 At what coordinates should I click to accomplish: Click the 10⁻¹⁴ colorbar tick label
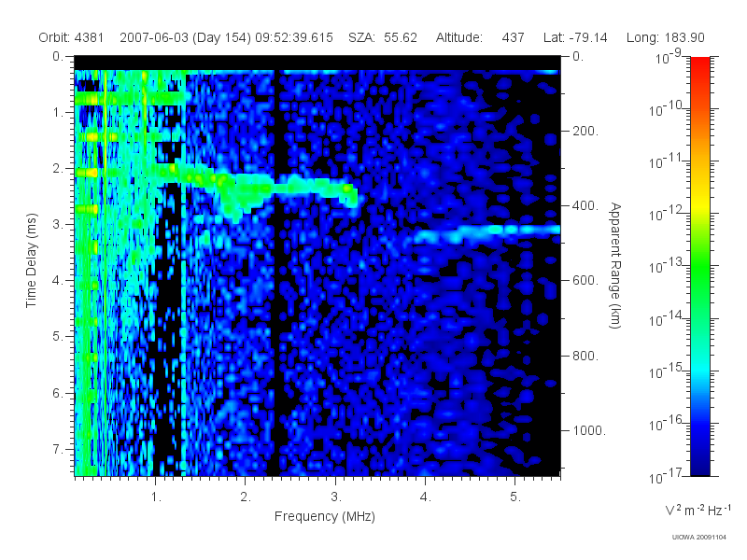click(667, 318)
